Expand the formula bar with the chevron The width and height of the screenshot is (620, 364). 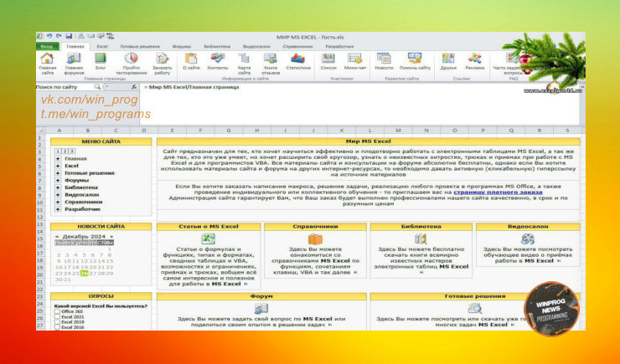pyautogui.click(x=582, y=87)
